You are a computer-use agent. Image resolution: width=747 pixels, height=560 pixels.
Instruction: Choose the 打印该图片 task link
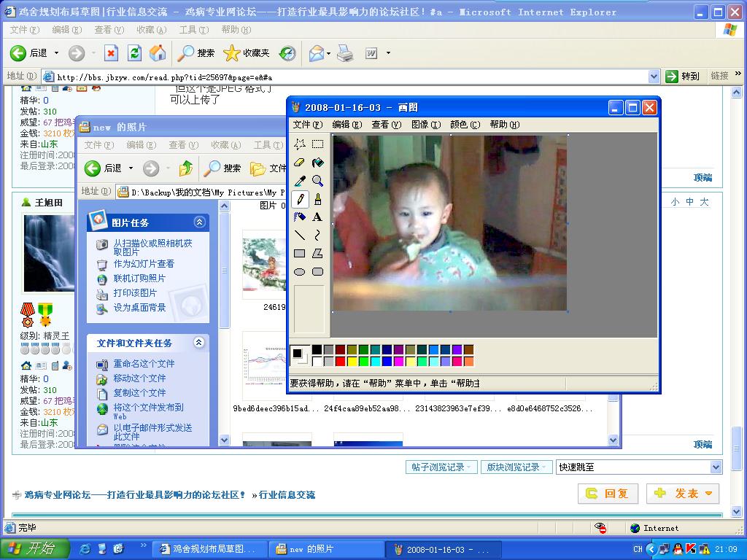point(135,293)
